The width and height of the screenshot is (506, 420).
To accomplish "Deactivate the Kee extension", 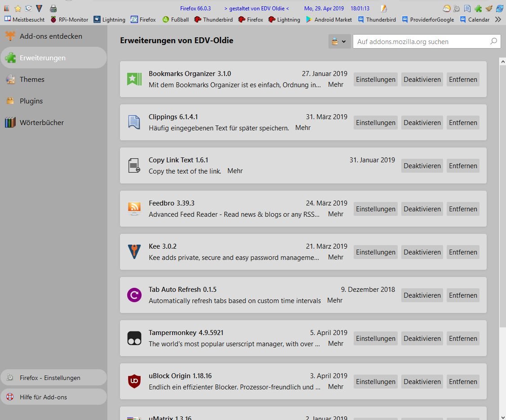I will (422, 252).
